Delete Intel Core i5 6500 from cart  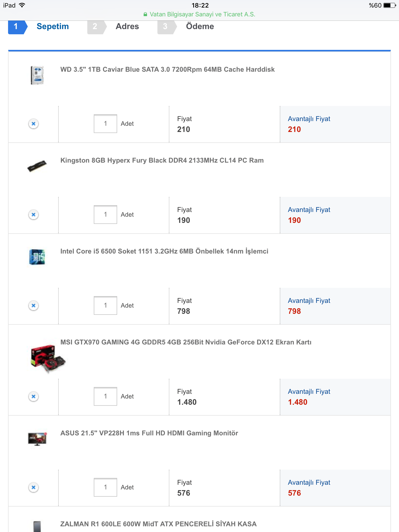(34, 305)
